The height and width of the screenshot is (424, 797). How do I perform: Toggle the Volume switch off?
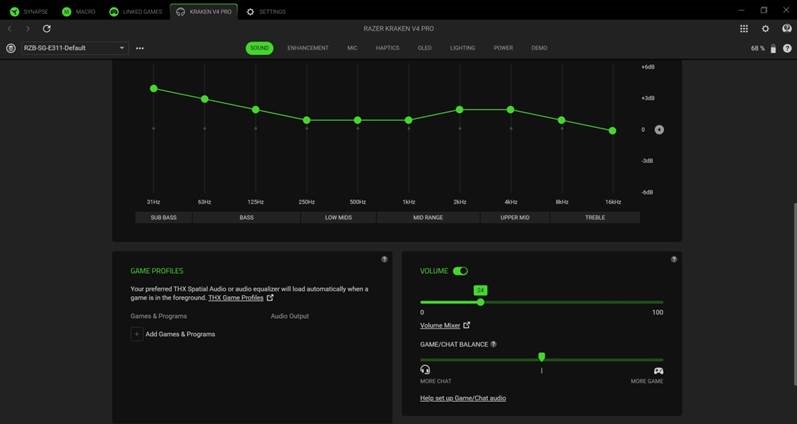point(461,271)
